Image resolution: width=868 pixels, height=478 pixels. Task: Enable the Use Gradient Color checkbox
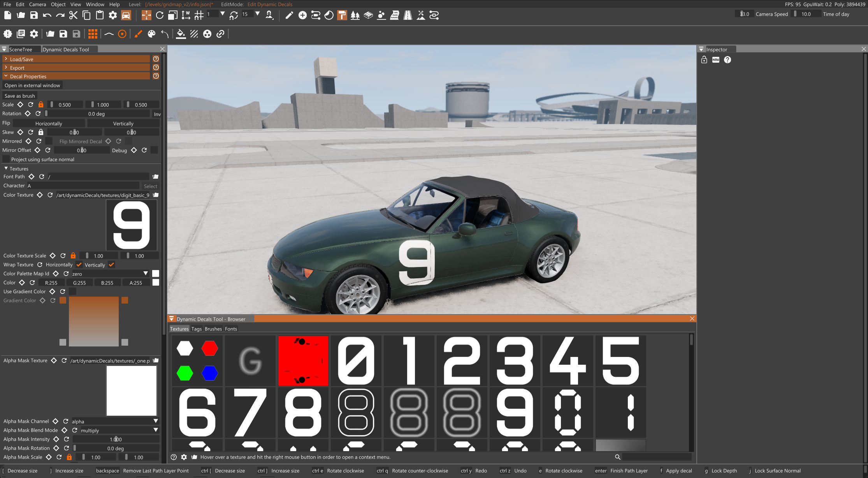pyautogui.click(x=72, y=292)
